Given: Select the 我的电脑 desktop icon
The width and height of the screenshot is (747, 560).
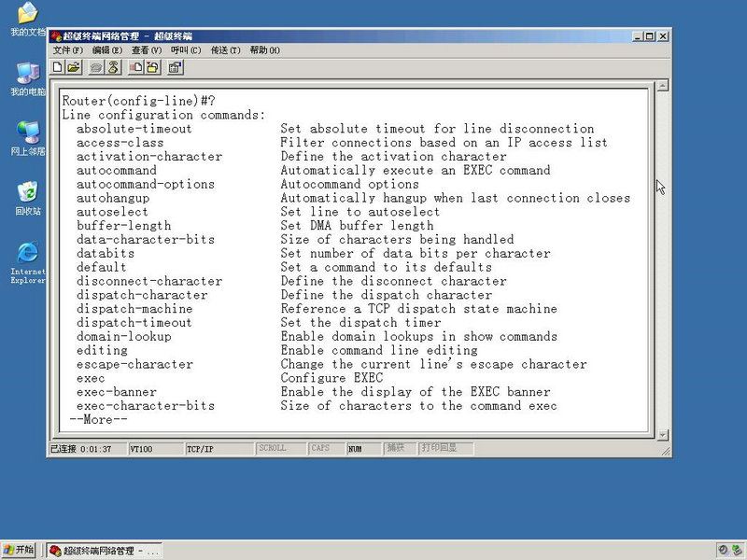Looking at the screenshot, I should (28, 79).
